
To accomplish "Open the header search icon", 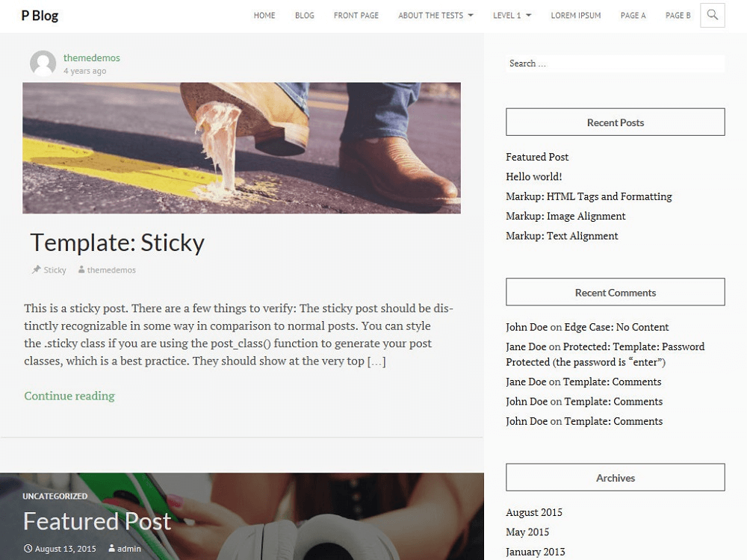I will (x=712, y=15).
